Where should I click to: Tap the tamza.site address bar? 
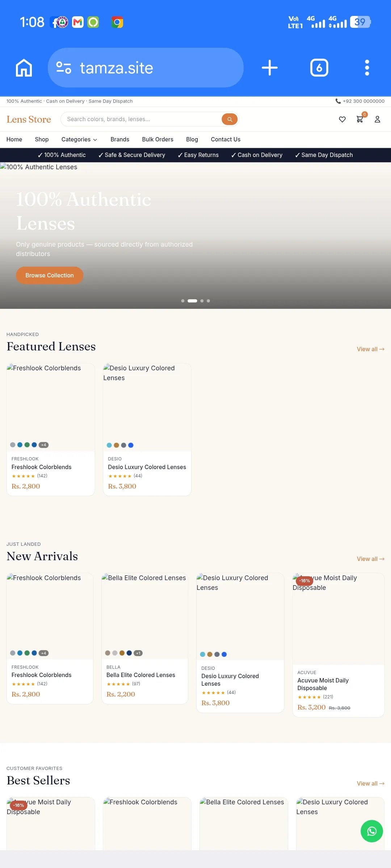(x=146, y=68)
